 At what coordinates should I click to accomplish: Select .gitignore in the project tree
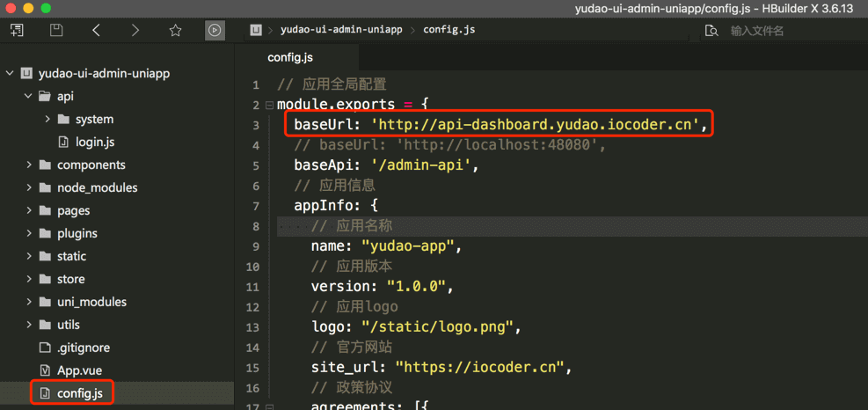[83, 348]
